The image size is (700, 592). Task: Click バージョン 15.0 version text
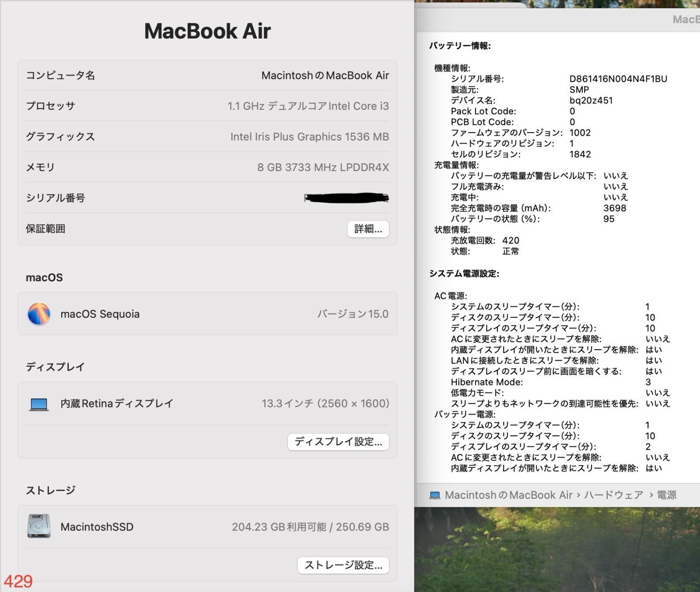[x=353, y=314]
